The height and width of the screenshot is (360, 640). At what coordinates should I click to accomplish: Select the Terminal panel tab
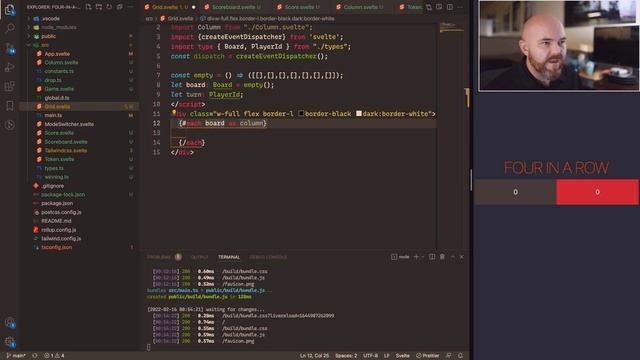tap(229, 257)
